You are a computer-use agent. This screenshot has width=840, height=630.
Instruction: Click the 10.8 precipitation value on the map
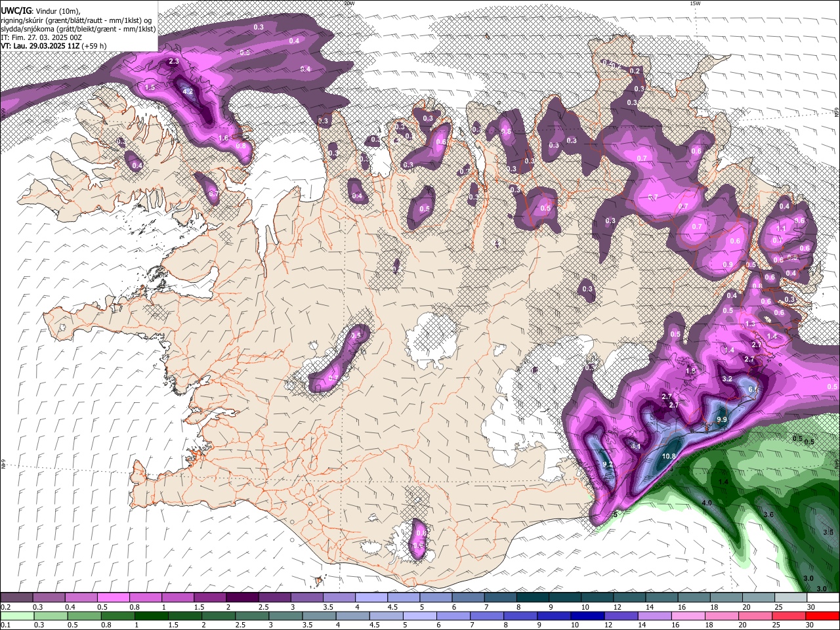pos(669,456)
